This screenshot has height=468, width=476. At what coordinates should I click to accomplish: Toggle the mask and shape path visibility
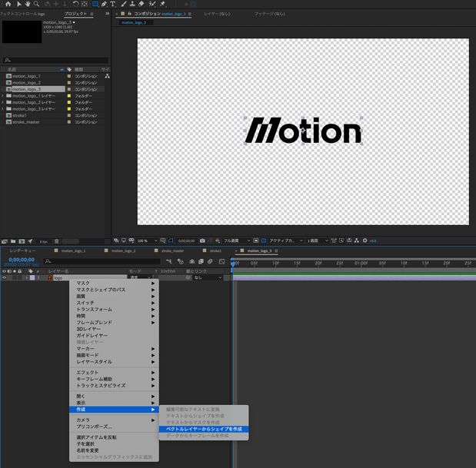coord(171,241)
